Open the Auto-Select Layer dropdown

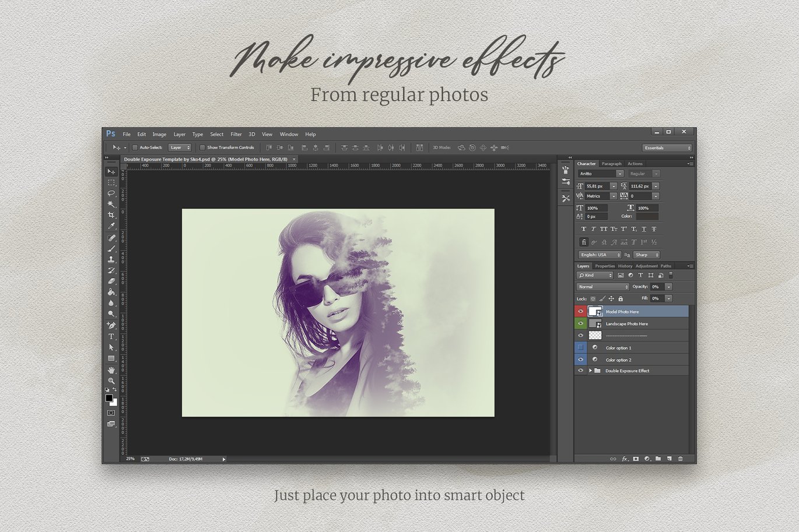(x=180, y=147)
